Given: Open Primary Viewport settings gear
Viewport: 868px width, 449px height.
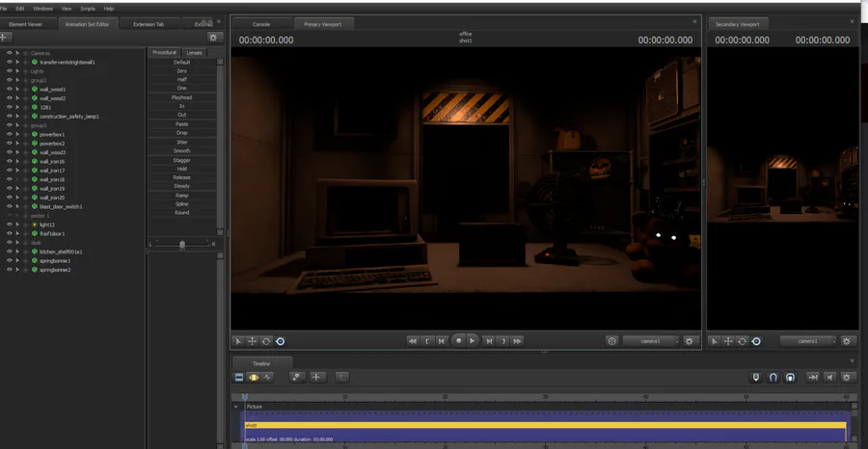Looking at the screenshot, I should tap(690, 341).
